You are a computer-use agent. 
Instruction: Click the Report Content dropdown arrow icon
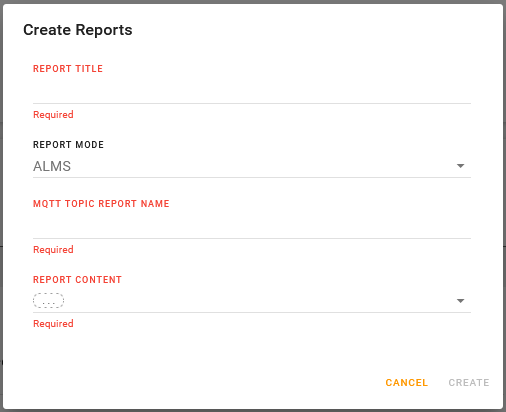(460, 301)
